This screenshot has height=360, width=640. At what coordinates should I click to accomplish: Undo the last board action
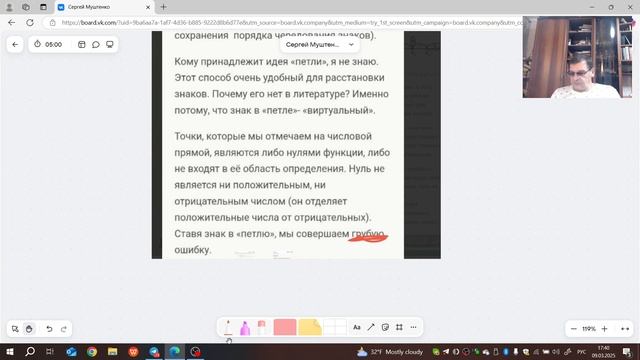tap(49, 329)
